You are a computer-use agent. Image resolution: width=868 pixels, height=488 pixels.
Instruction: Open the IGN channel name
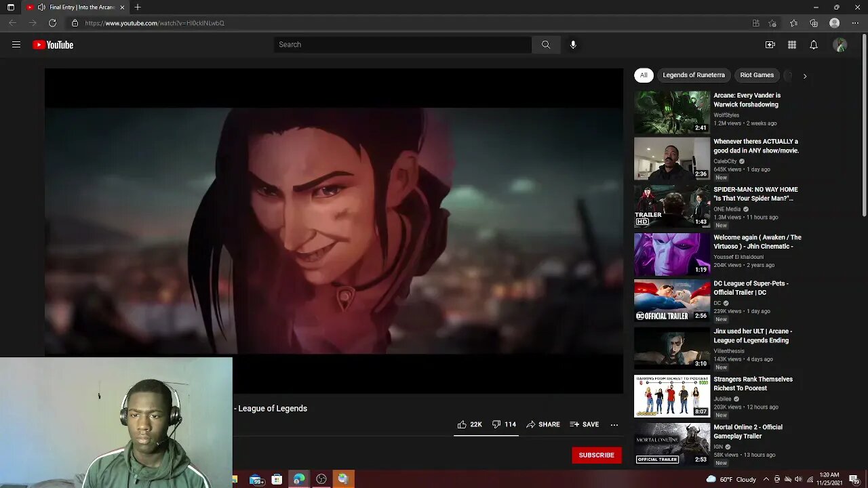click(718, 447)
